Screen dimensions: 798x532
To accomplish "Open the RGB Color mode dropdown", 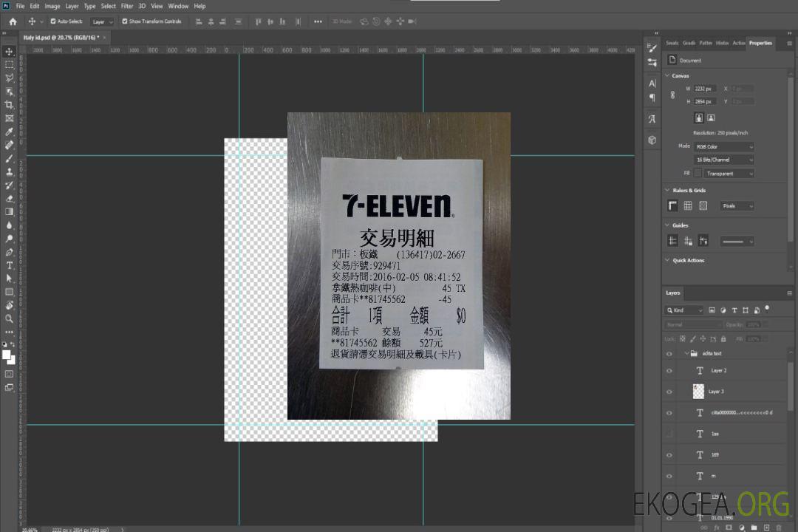I will pyautogui.click(x=724, y=146).
